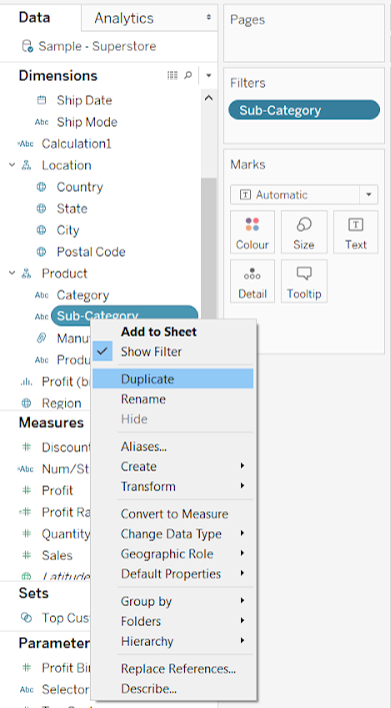Screen dimensions: 391x708
Task: Click the search magnifier icon in Dimensions
Action: pos(188,75)
